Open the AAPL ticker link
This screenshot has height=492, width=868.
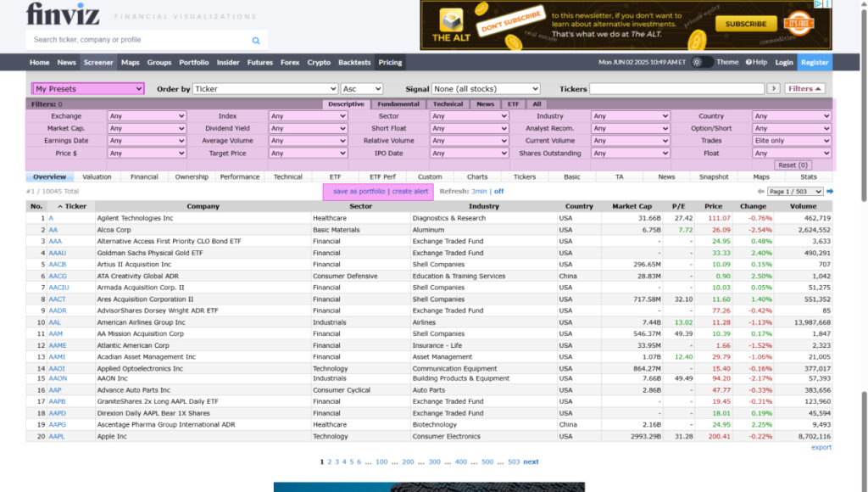[57, 437]
